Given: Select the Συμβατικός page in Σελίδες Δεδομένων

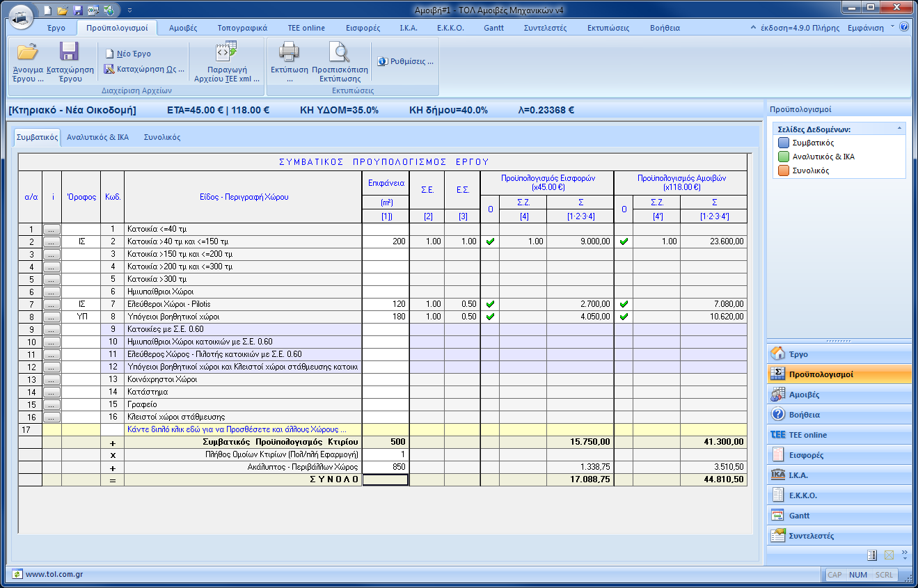Looking at the screenshot, I should [x=807, y=143].
